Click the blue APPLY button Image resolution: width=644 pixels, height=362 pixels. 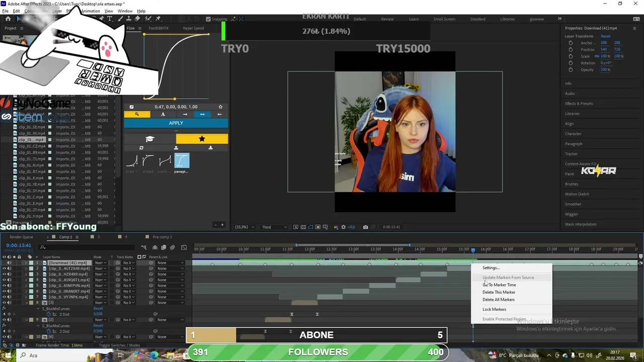176,123
